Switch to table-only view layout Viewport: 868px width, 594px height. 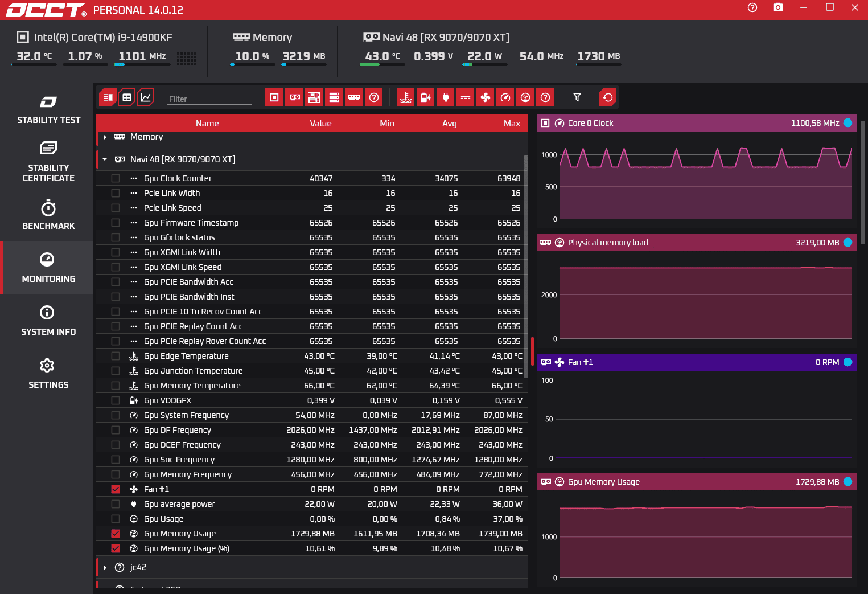[127, 97]
